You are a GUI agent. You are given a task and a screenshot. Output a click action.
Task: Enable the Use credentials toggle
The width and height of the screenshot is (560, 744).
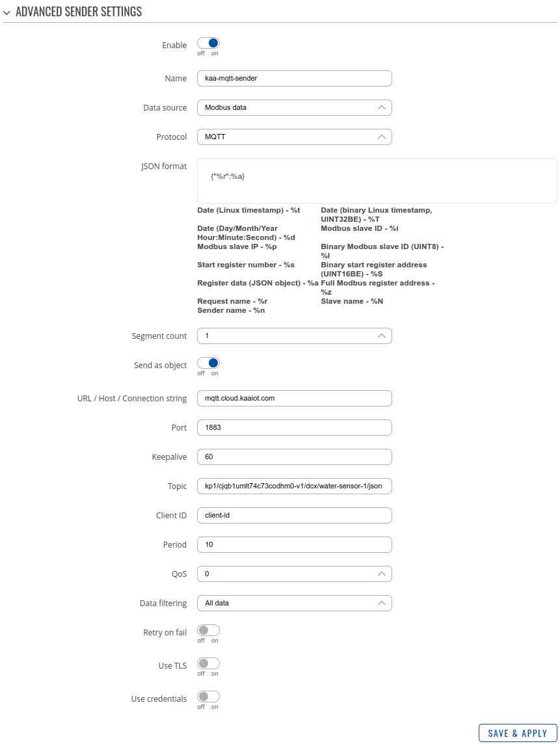click(x=208, y=697)
